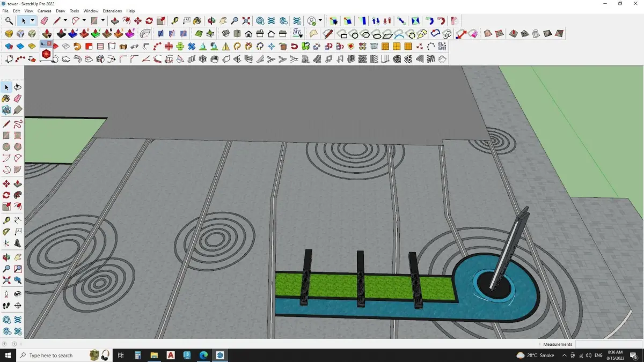Pick the Circle tool

6,146
